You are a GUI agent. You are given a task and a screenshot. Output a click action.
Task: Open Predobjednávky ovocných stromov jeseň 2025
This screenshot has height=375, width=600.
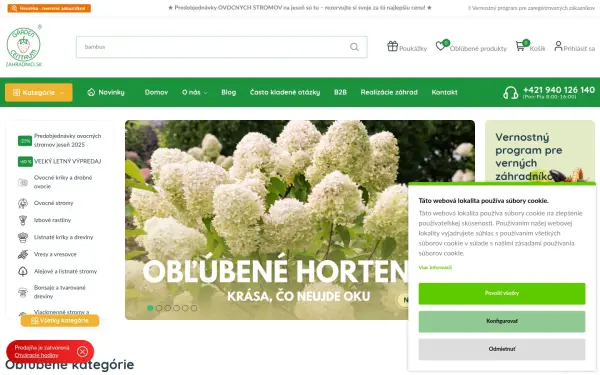click(67, 140)
